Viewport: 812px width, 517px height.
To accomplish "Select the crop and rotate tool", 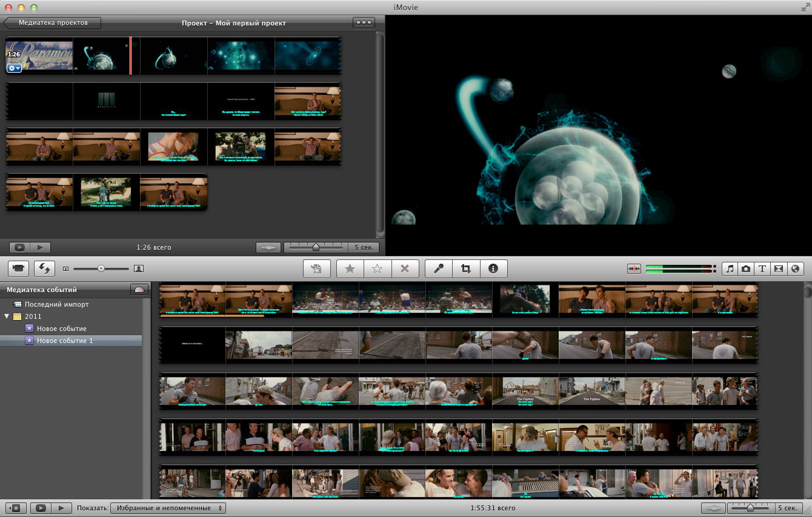I will [x=466, y=269].
